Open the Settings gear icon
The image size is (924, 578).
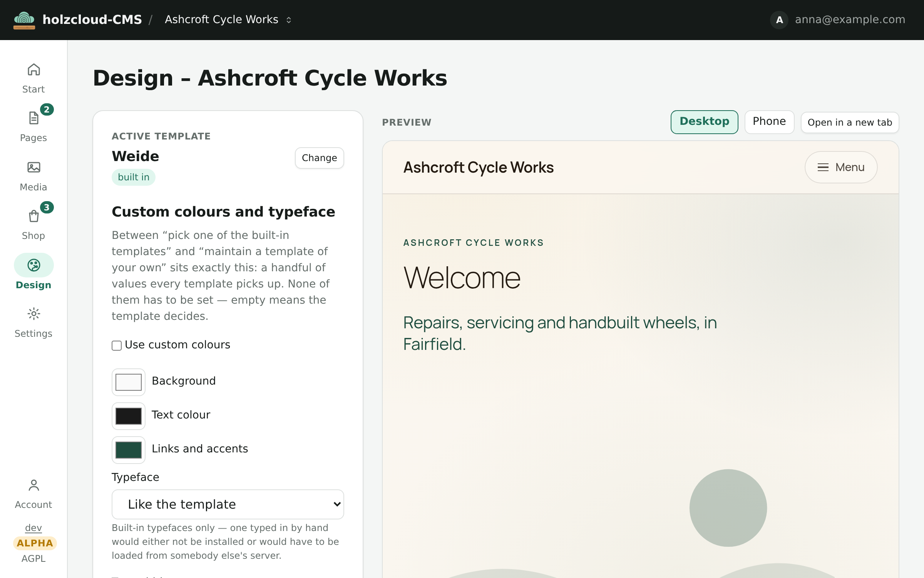(33, 314)
